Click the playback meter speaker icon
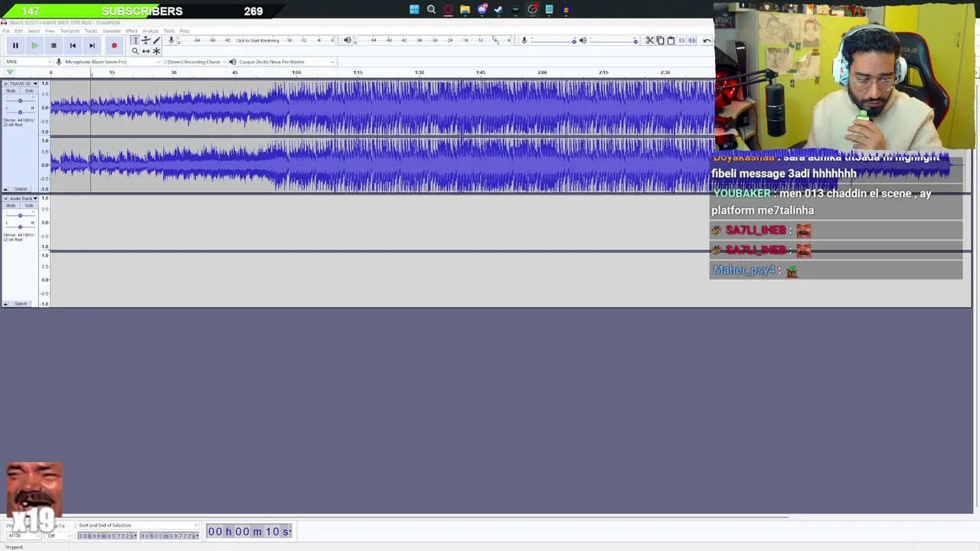This screenshot has height=551, width=980. [347, 40]
